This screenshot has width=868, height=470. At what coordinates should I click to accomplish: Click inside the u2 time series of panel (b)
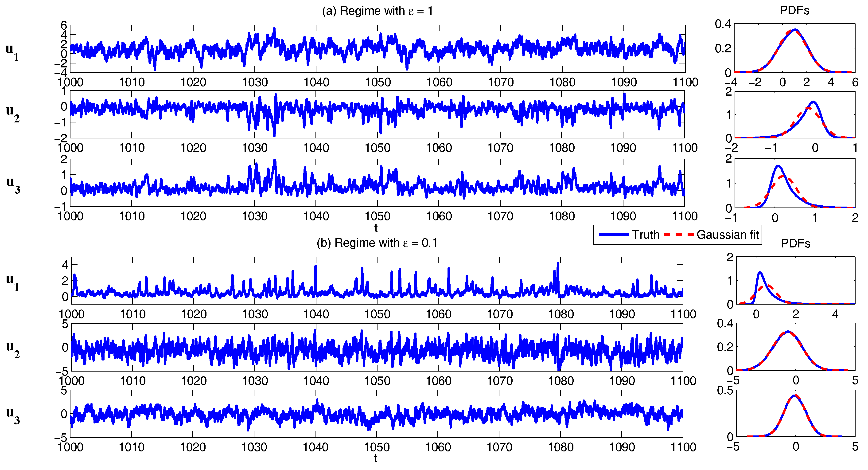(377, 347)
